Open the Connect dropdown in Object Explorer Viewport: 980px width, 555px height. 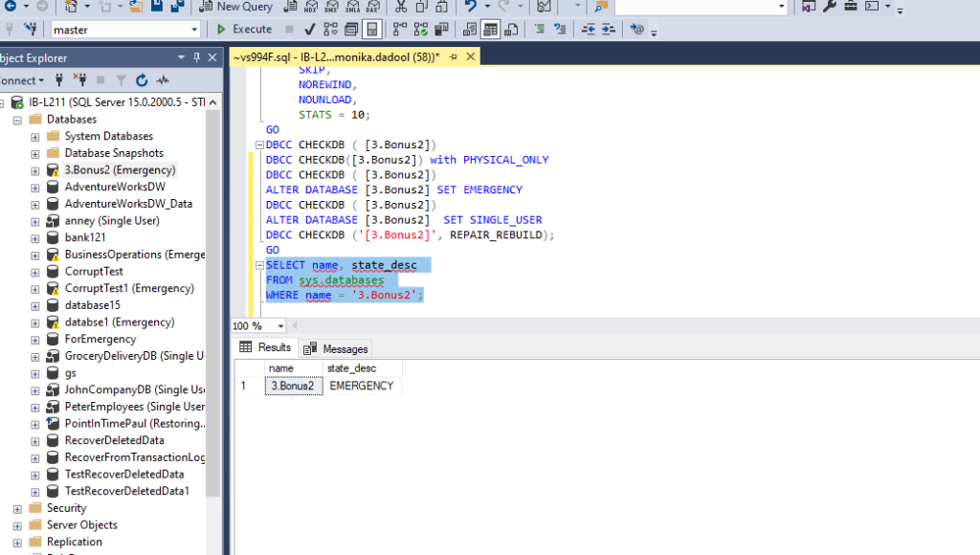24,80
